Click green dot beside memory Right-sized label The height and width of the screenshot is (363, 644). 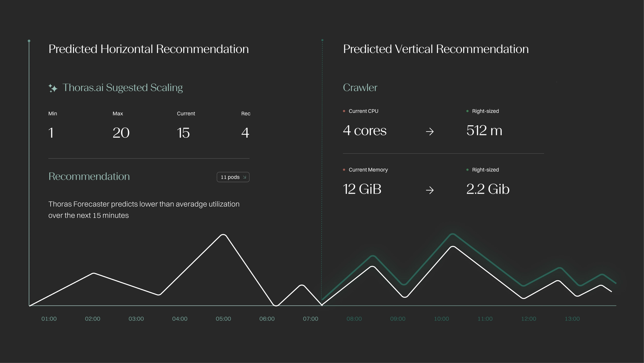(x=467, y=170)
